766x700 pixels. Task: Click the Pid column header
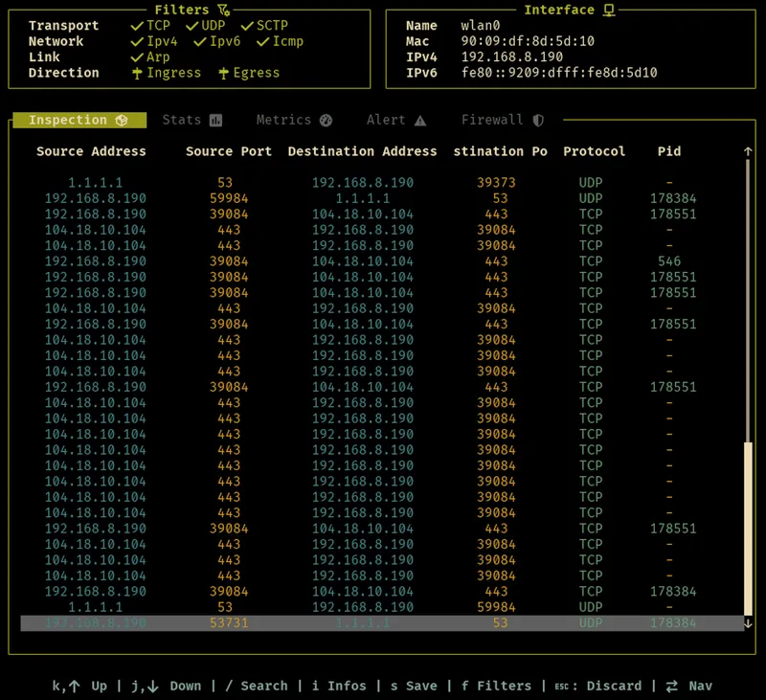(x=669, y=151)
